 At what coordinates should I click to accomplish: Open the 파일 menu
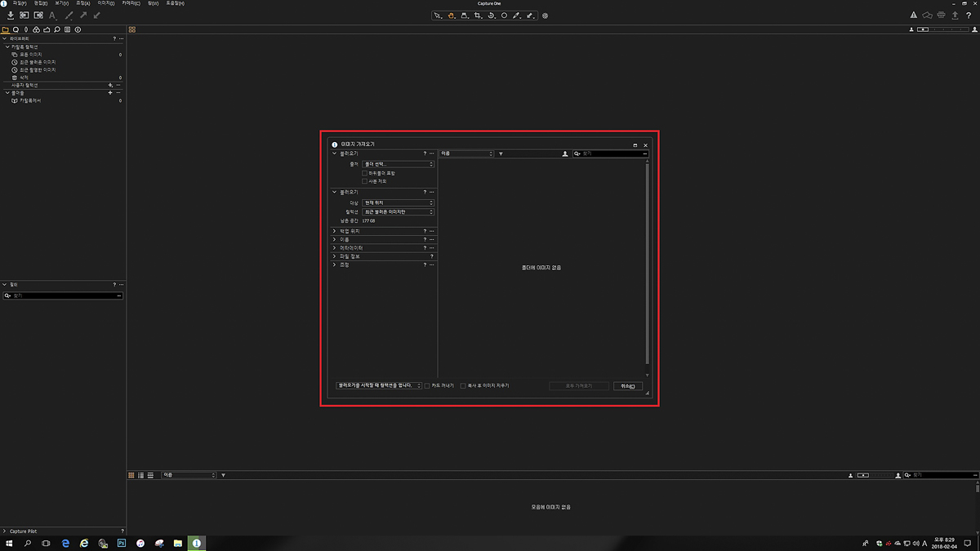click(19, 3)
